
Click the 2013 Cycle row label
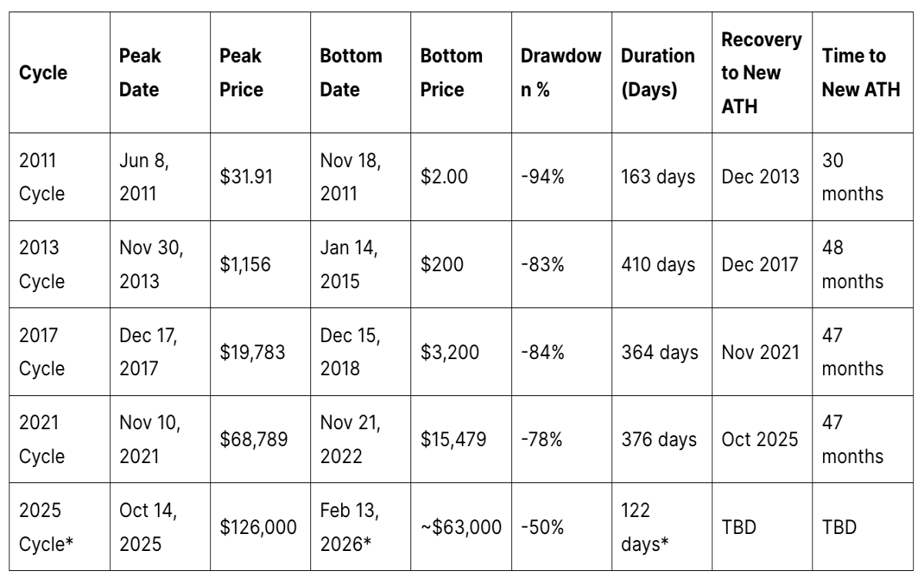click(42, 264)
